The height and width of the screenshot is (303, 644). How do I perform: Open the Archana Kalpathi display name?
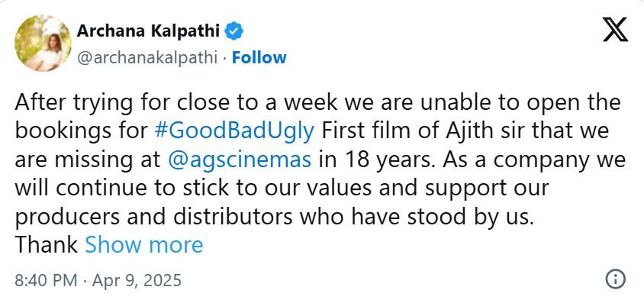(148, 31)
